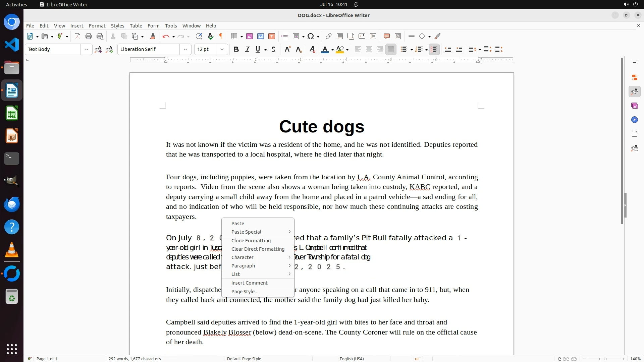This screenshot has width=644, height=362.
Task: Toggle formatting marks display
Action: 221,37
